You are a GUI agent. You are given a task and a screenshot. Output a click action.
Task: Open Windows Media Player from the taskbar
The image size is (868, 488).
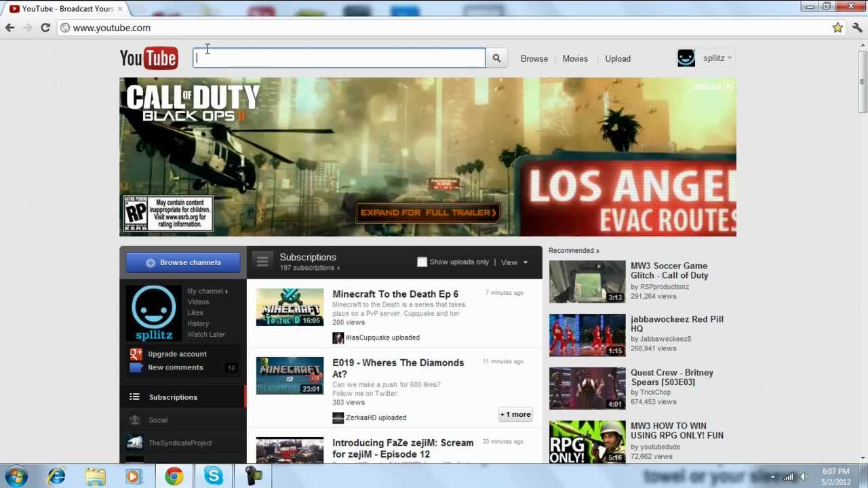pos(133,476)
